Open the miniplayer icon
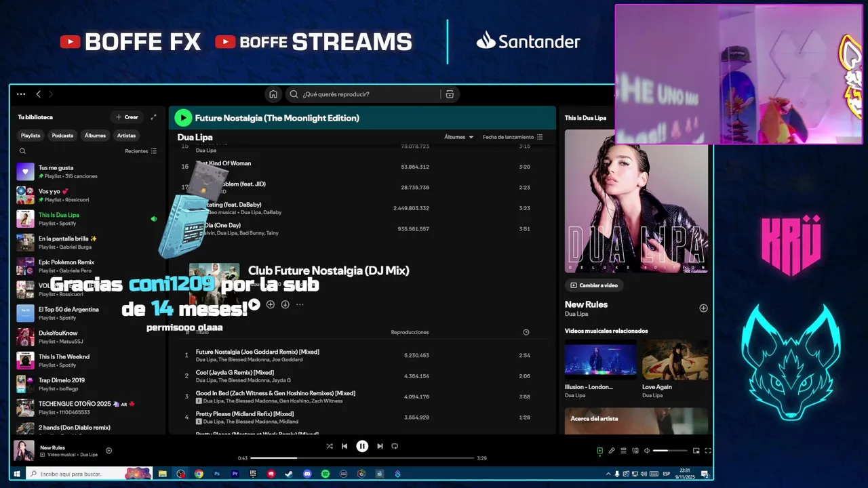This screenshot has width=868, height=488. (696, 451)
